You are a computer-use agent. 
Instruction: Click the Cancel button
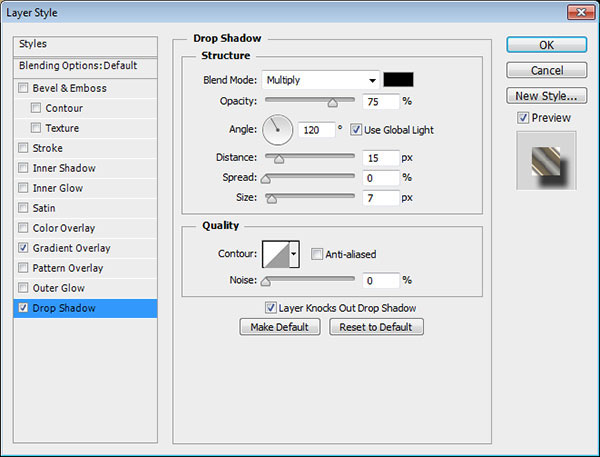click(546, 70)
